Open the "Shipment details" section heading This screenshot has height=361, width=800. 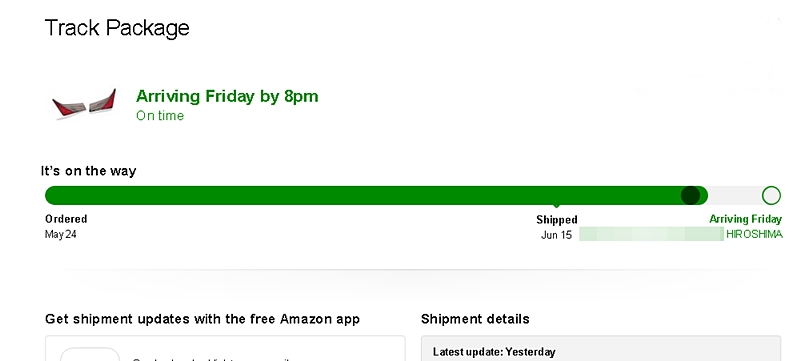[475, 319]
